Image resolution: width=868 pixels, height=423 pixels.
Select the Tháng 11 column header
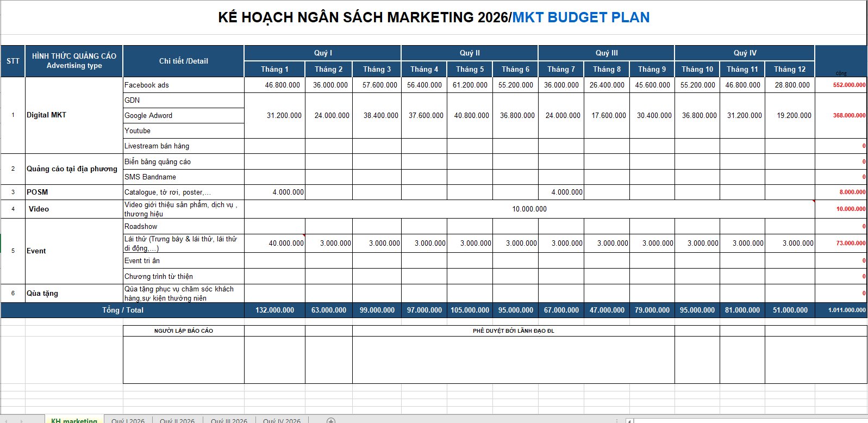click(x=742, y=69)
